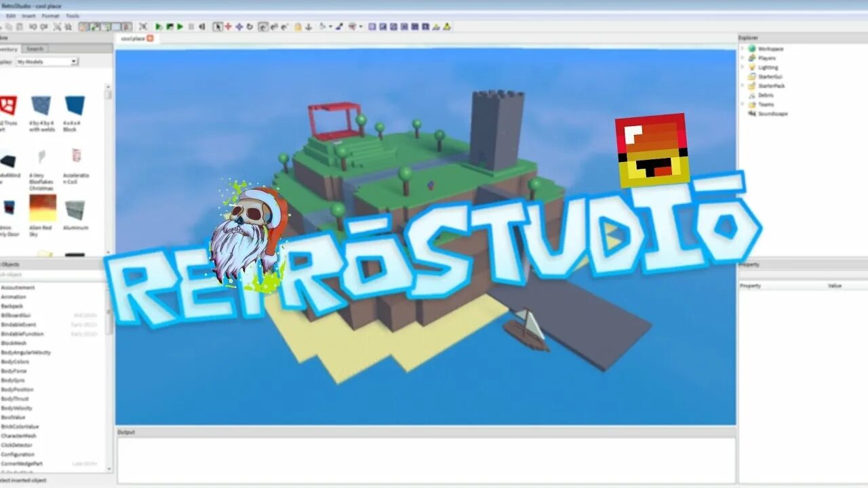Select CharacterMesh in Objects list
868x488 pixels.
18,436
